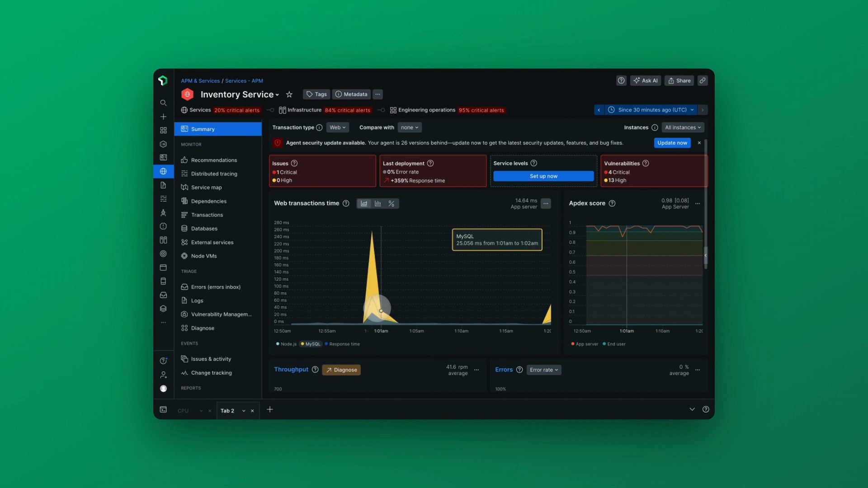The height and width of the screenshot is (488, 868).
Task: Open the Since 30 minutes ago time picker
Action: (x=651, y=110)
